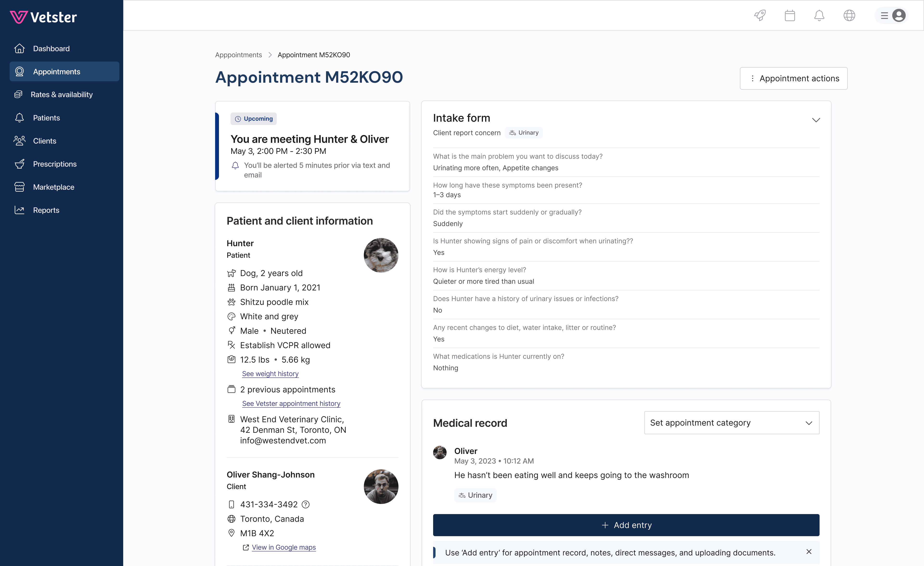Open the language globe icon
The image size is (924, 566).
pos(849,15)
